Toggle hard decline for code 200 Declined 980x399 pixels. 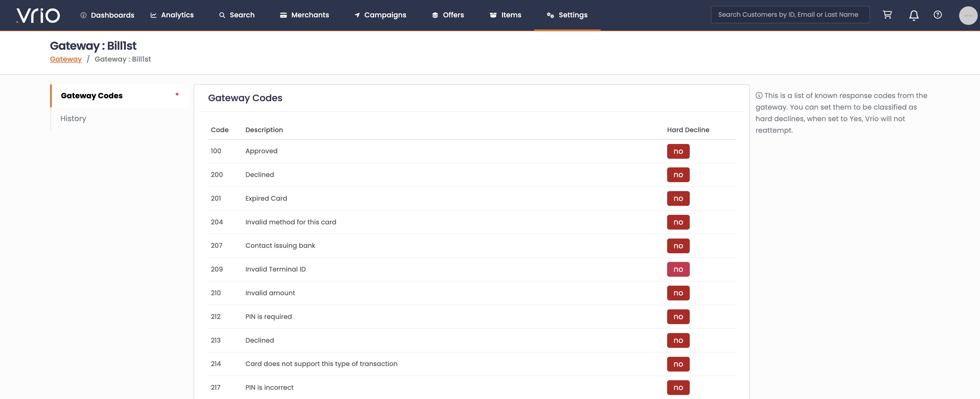(x=678, y=175)
